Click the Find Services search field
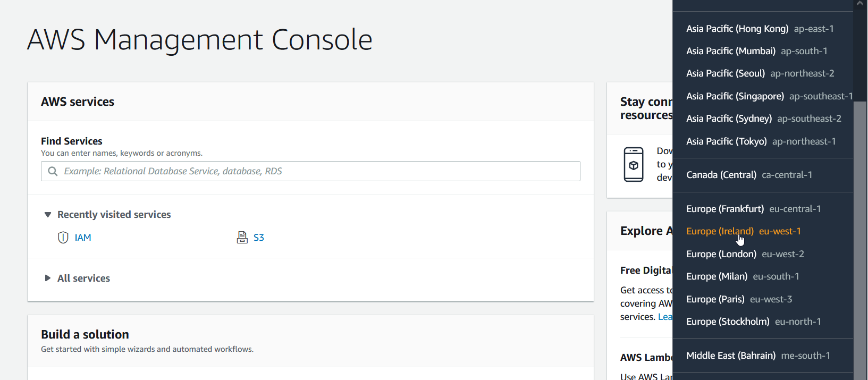 point(310,171)
